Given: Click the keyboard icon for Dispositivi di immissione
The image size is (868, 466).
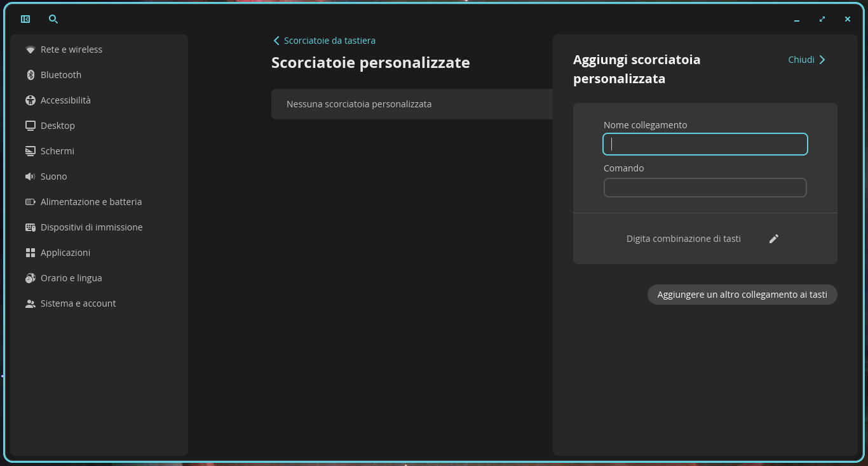Looking at the screenshot, I should tap(31, 227).
